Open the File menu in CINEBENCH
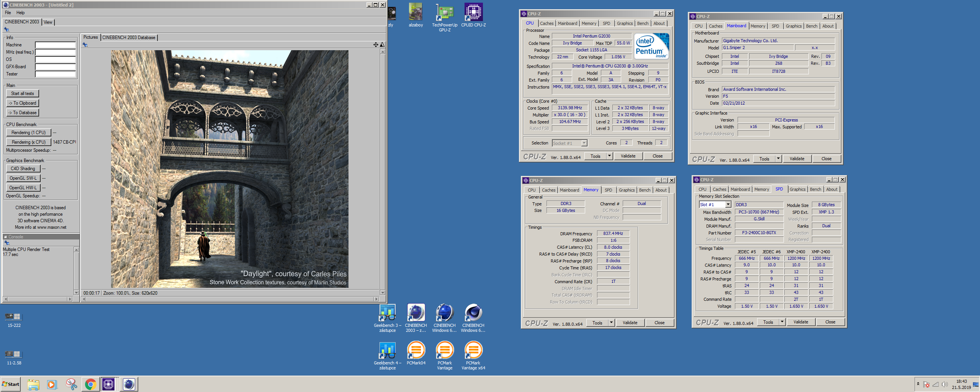Image resolution: width=980 pixels, height=392 pixels. click(x=8, y=13)
